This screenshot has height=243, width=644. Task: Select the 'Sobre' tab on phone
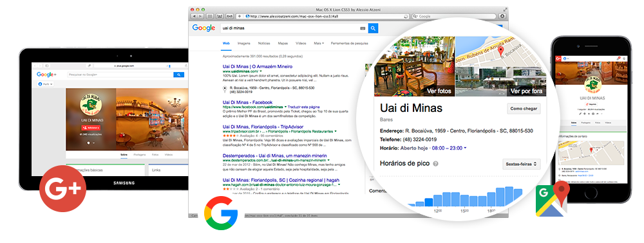[573, 123]
